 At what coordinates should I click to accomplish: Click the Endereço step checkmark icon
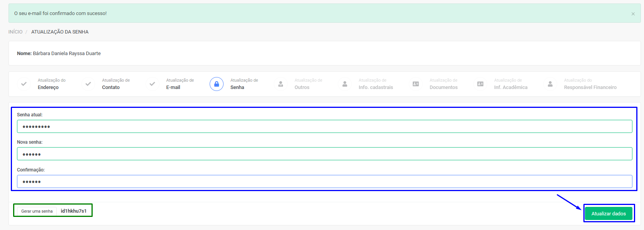24,84
